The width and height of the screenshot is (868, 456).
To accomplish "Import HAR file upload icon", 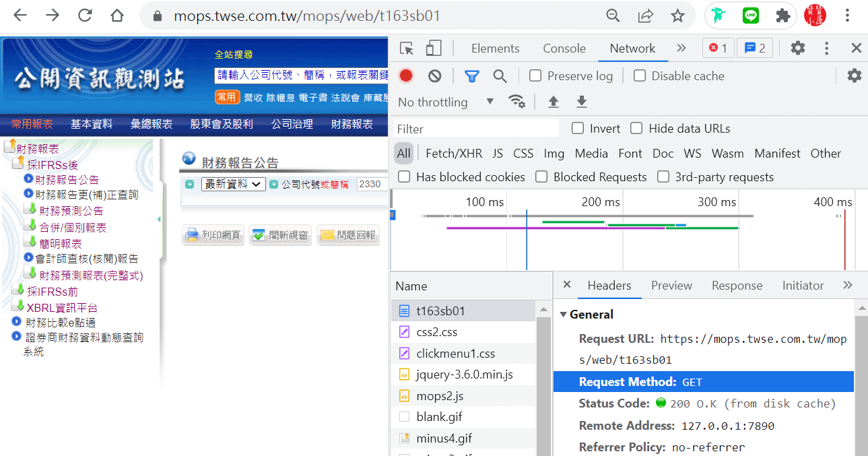I will click(x=554, y=102).
